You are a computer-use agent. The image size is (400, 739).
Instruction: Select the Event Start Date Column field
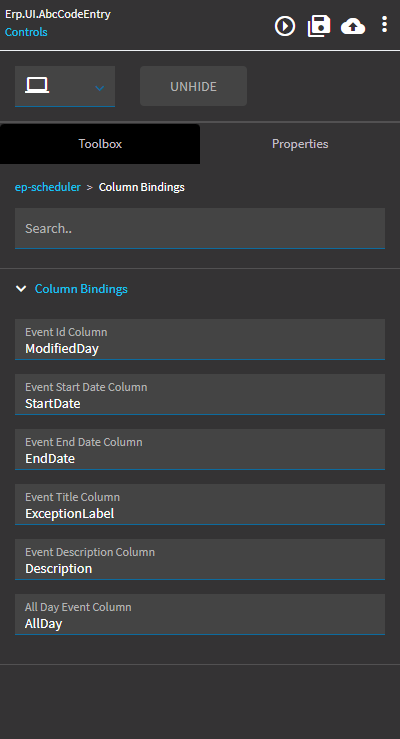tap(200, 394)
